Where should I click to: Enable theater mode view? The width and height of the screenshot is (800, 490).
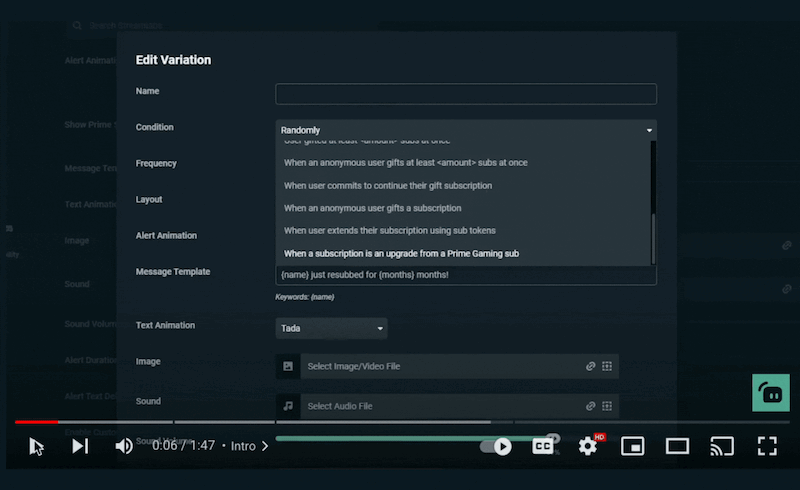(x=677, y=446)
